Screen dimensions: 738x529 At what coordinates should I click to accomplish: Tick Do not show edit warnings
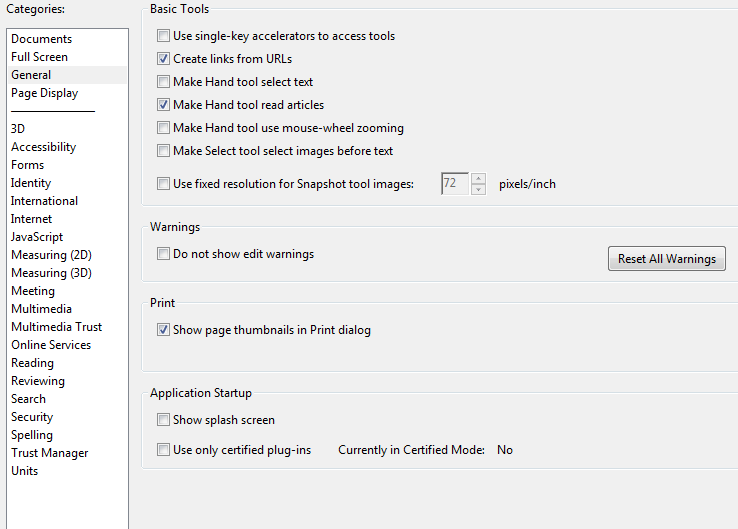tap(164, 254)
